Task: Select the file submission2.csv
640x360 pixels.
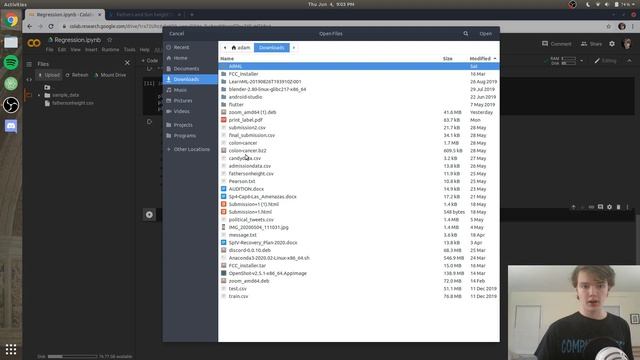Action: 359,128
